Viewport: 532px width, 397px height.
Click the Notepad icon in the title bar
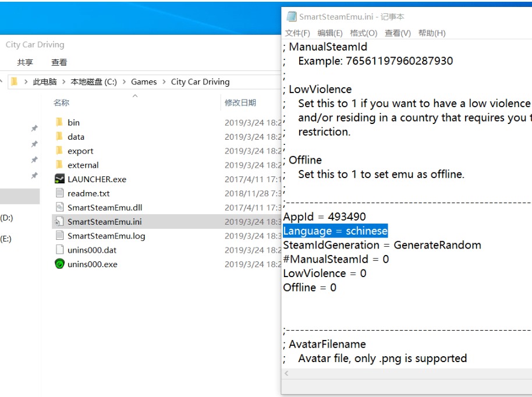pos(292,16)
